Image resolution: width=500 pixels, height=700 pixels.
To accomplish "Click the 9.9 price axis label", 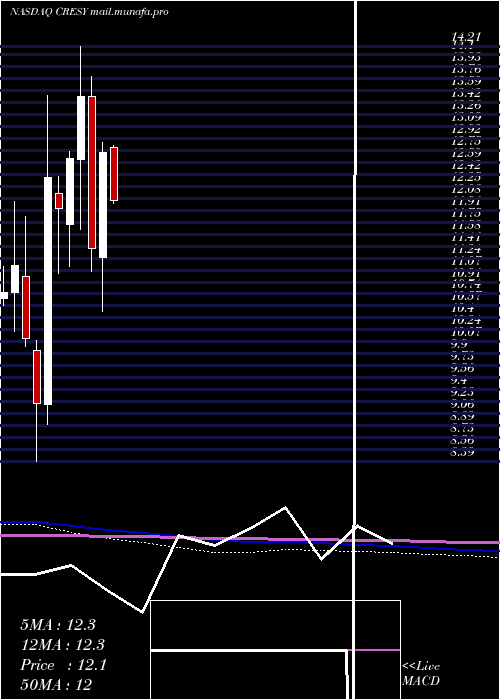I will 459,345.
